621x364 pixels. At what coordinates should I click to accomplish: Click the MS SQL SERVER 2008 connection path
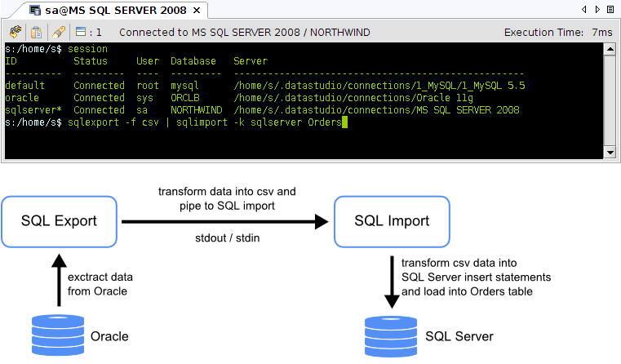(376, 110)
